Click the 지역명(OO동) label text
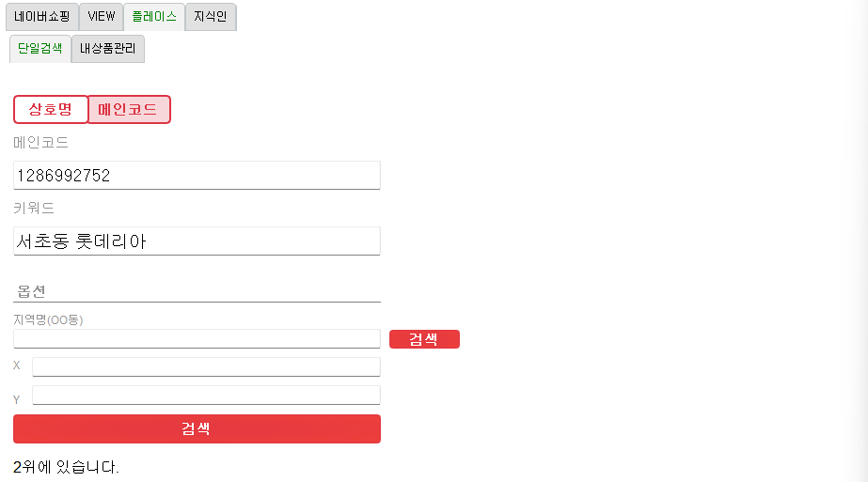 [48, 320]
